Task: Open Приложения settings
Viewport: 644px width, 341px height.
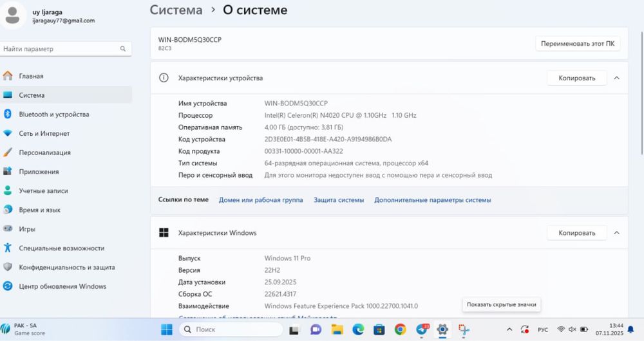Action: pos(66,172)
